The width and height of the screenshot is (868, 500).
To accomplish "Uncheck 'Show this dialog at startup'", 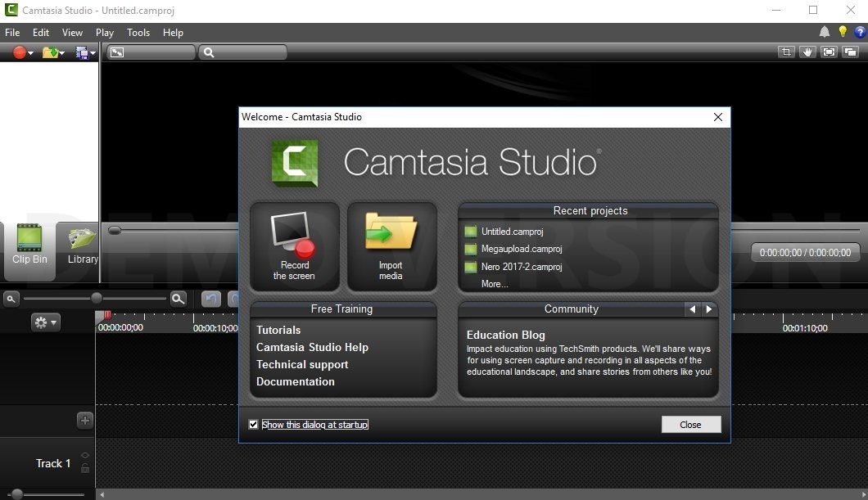I will click(254, 424).
